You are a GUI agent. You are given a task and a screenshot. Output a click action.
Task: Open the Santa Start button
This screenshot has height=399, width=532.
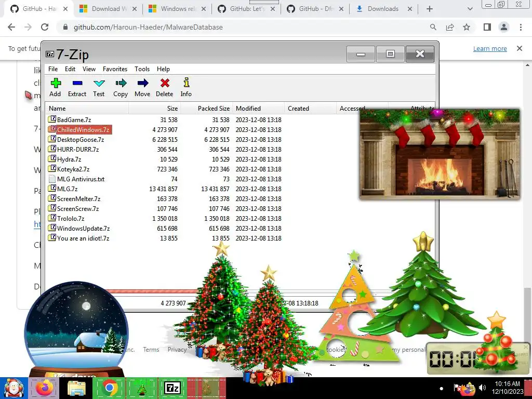click(x=14, y=388)
